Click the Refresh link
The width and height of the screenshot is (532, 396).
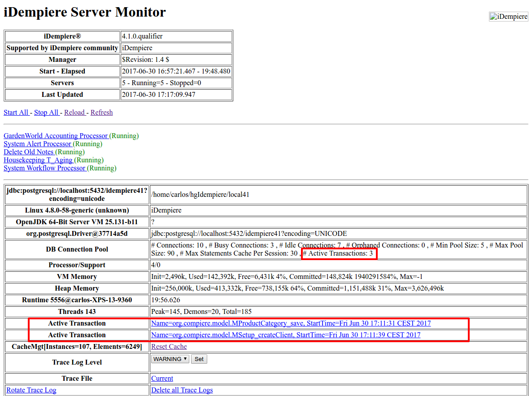(101, 113)
